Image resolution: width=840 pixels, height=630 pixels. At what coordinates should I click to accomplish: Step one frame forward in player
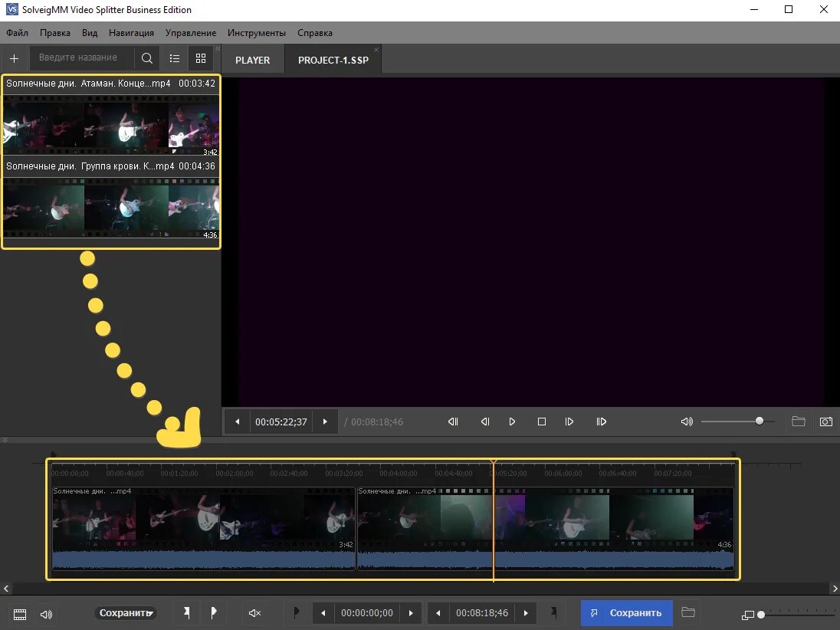pyautogui.click(x=569, y=422)
